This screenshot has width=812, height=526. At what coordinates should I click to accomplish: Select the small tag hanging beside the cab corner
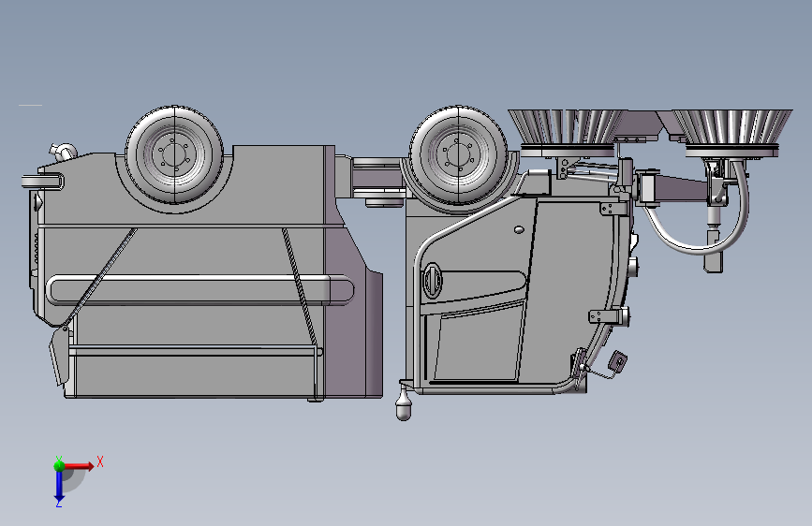tap(618, 361)
